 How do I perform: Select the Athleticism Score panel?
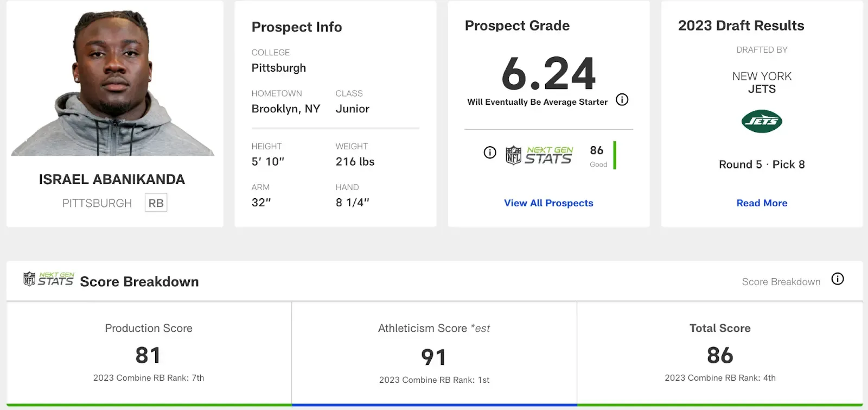tap(434, 354)
